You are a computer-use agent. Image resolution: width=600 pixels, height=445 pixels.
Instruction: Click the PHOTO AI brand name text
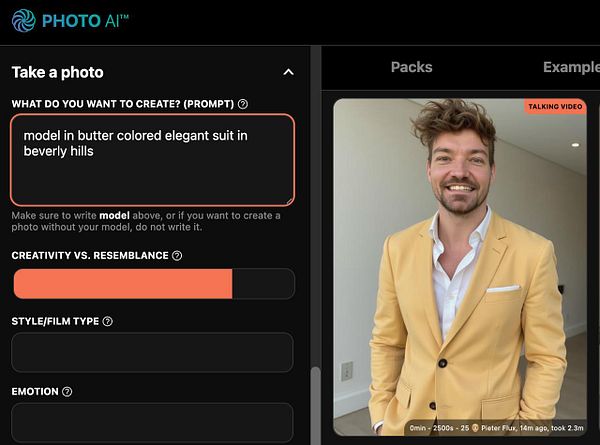pyautogui.click(x=85, y=21)
